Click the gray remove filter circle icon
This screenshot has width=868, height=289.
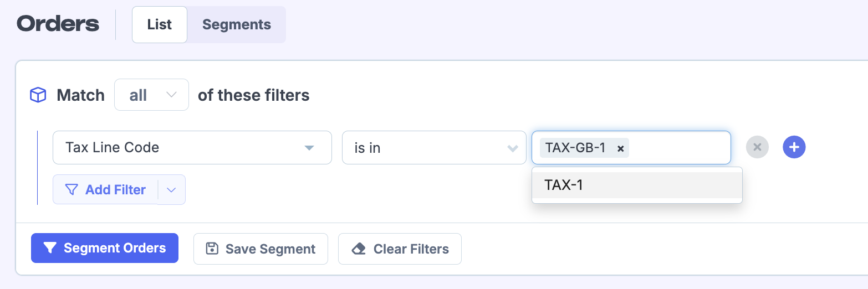pos(757,147)
